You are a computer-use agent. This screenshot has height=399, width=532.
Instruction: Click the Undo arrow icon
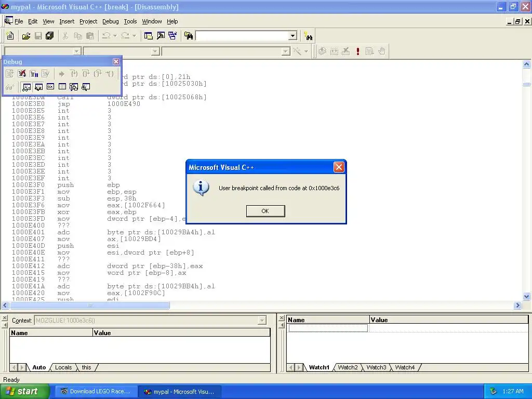pyautogui.click(x=106, y=36)
